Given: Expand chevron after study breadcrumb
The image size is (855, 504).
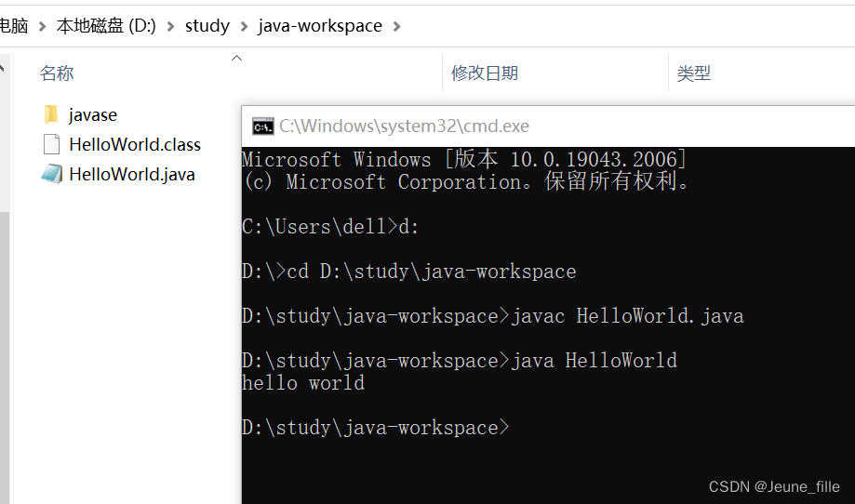Looking at the screenshot, I should [244, 26].
